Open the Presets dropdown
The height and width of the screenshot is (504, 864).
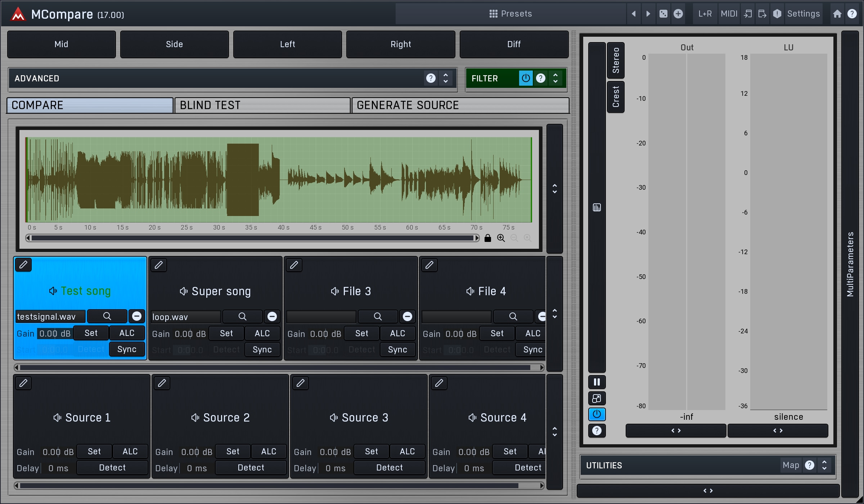click(x=510, y=14)
